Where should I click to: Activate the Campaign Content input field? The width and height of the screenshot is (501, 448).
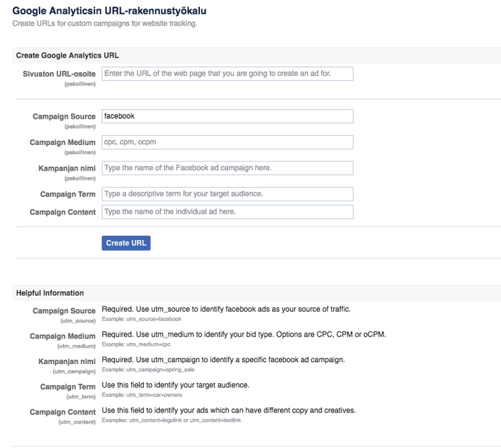[x=228, y=212]
